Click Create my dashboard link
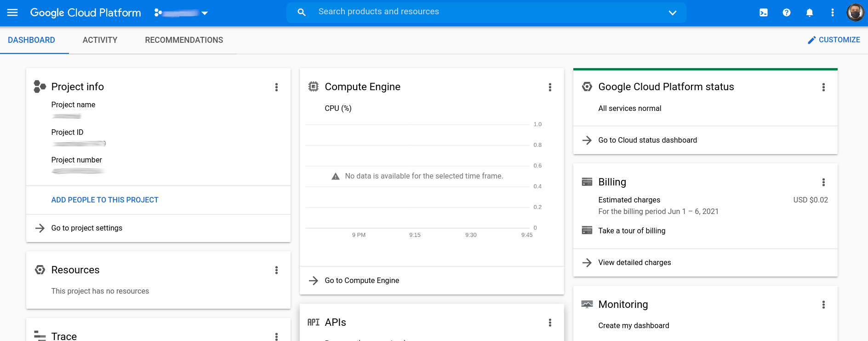Viewport: 868px width, 341px height. (634, 325)
